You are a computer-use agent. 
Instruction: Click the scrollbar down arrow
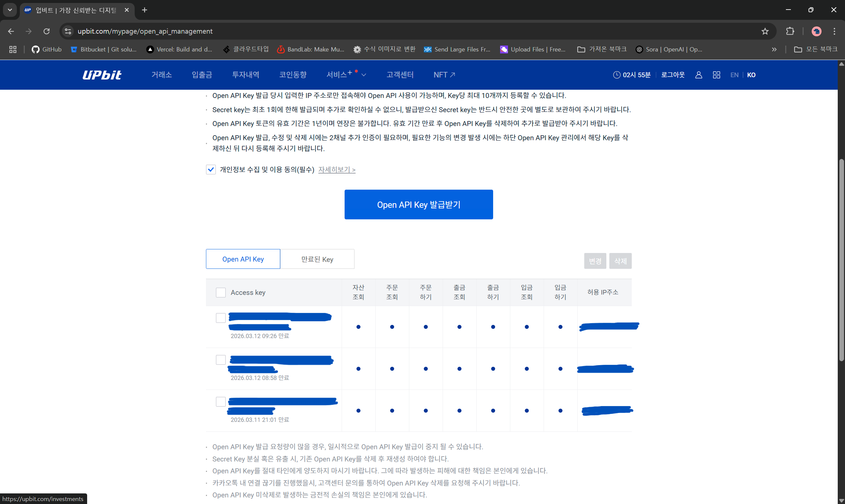click(841, 501)
